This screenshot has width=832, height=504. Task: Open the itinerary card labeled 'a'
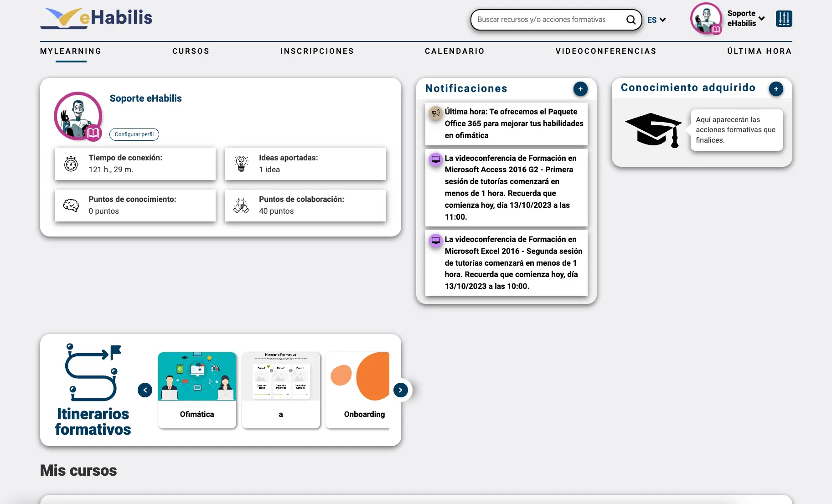coord(281,390)
